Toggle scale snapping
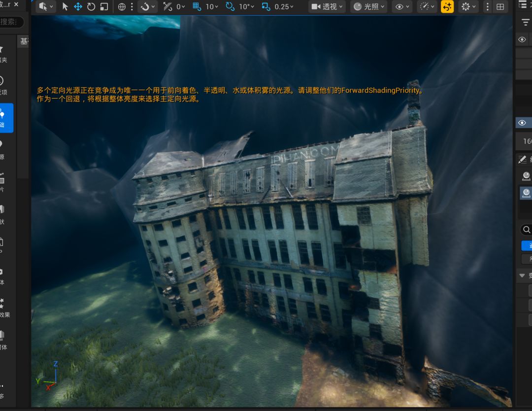This screenshot has width=532, height=411. click(266, 6)
